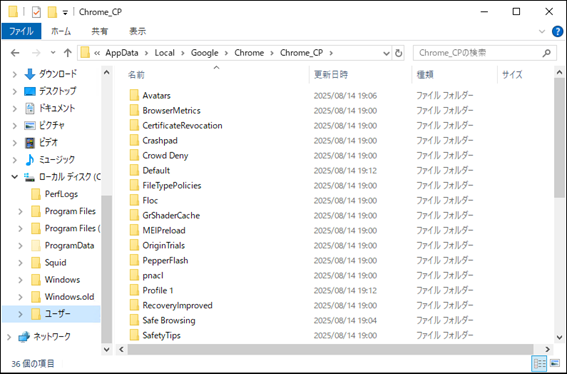Expand the ribbon with the chevron
Image resolution: width=567 pixels, height=374 pixels.
542,31
